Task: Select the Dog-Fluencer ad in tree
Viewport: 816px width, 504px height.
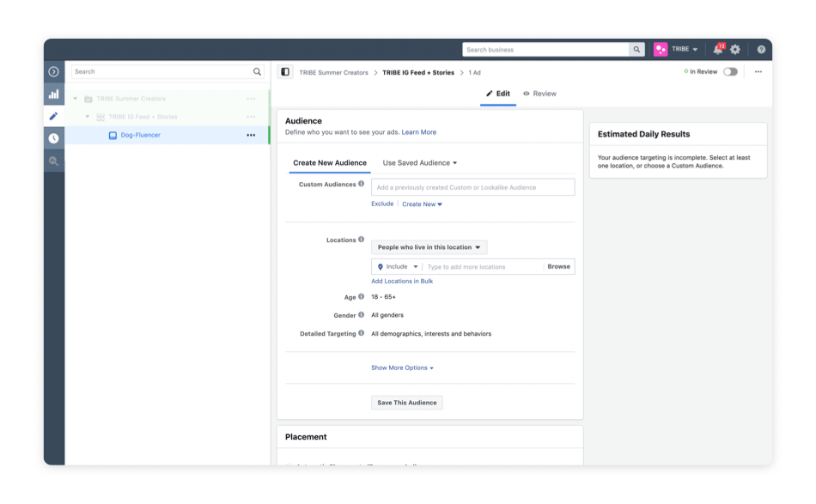Action: pos(140,135)
